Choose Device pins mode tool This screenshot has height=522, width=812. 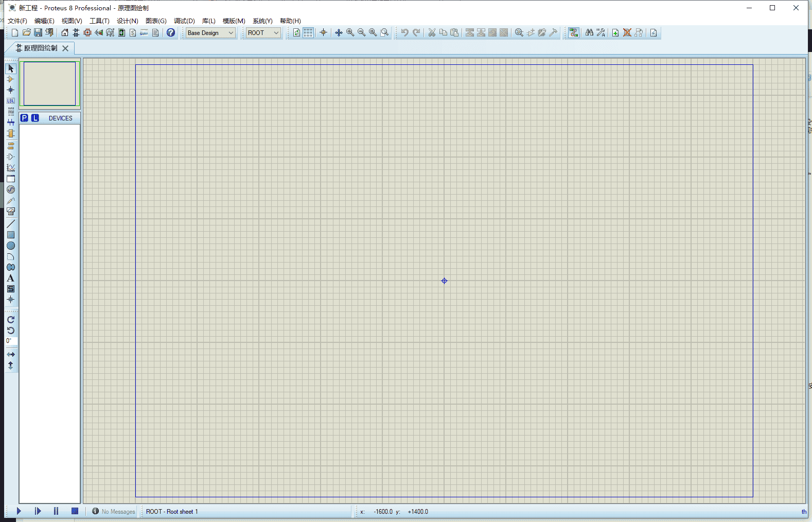[11, 157]
